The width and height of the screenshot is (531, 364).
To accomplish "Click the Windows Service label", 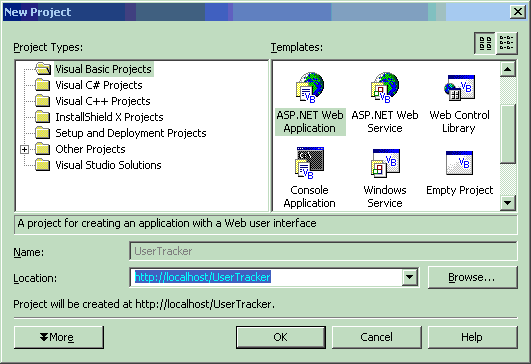I will point(385,197).
